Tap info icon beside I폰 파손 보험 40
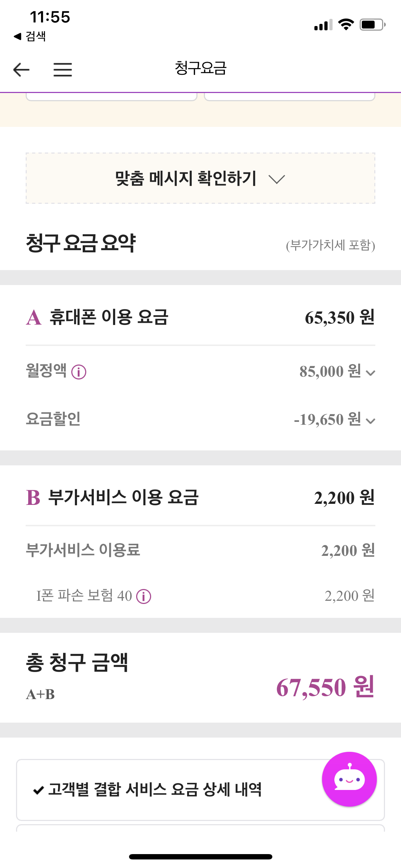 (144, 596)
